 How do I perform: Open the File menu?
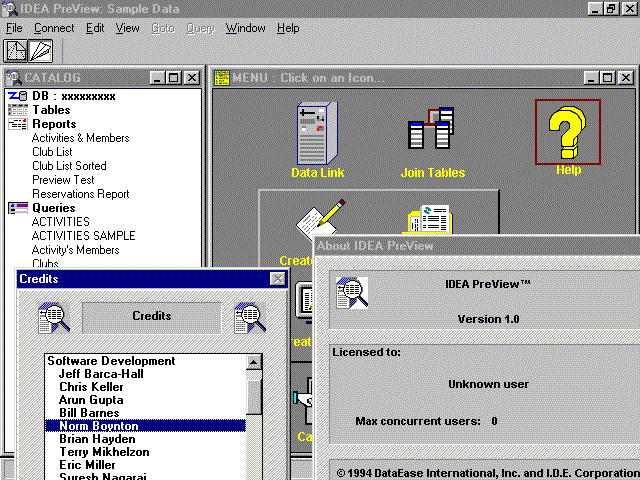(x=14, y=28)
